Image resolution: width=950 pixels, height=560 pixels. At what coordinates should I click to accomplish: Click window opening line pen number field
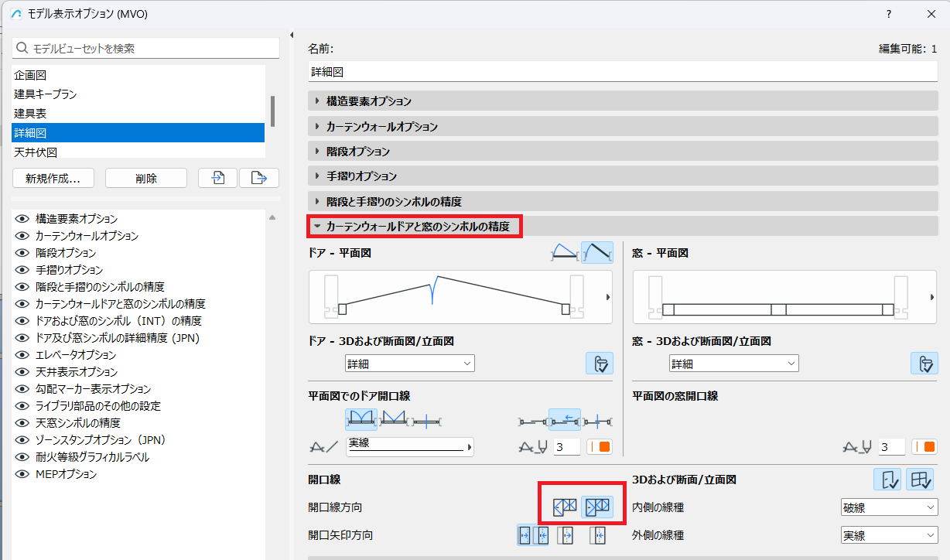coord(892,447)
